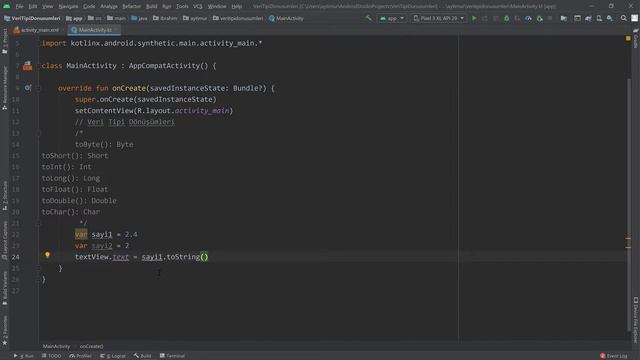This screenshot has width=640, height=360.
Task: Click the user avatar icon at toolbar end
Action: click(x=634, y=18)
